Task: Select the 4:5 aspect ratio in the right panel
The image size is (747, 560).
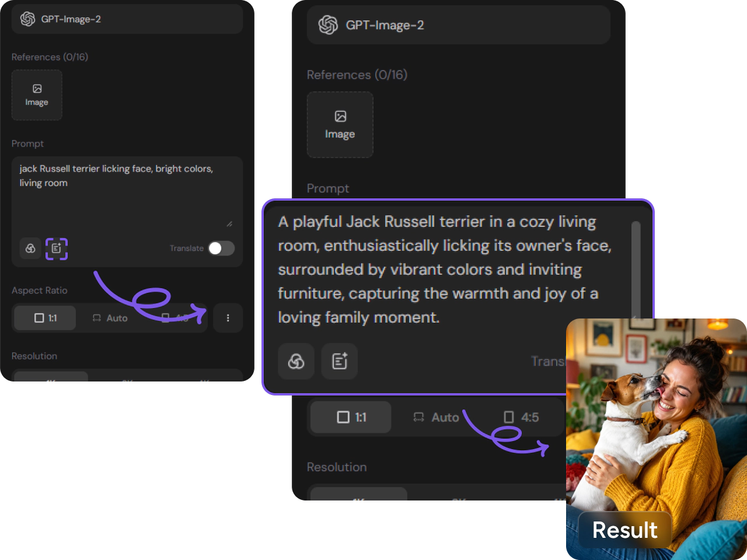Action: click(521, 417)
